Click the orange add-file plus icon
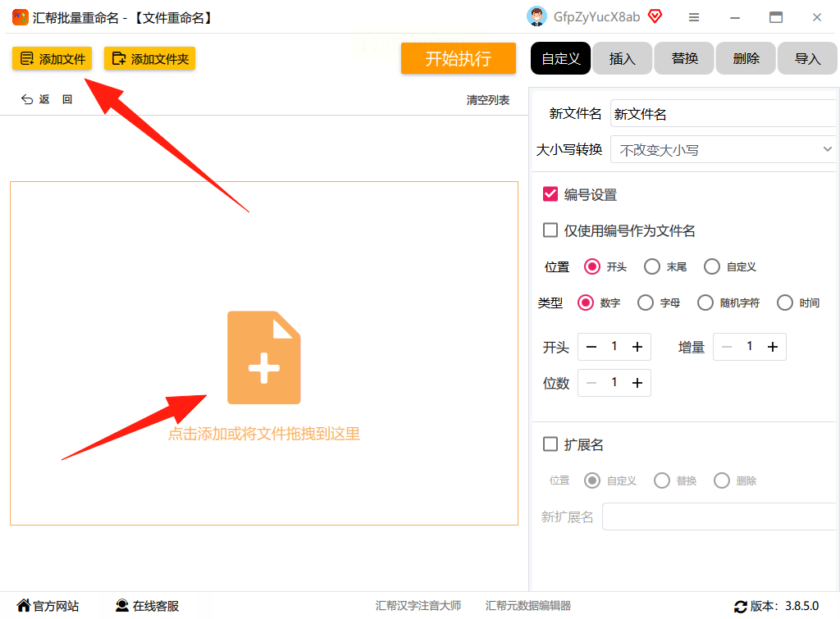This screenshot has height=619, width=840. [263, 357]
